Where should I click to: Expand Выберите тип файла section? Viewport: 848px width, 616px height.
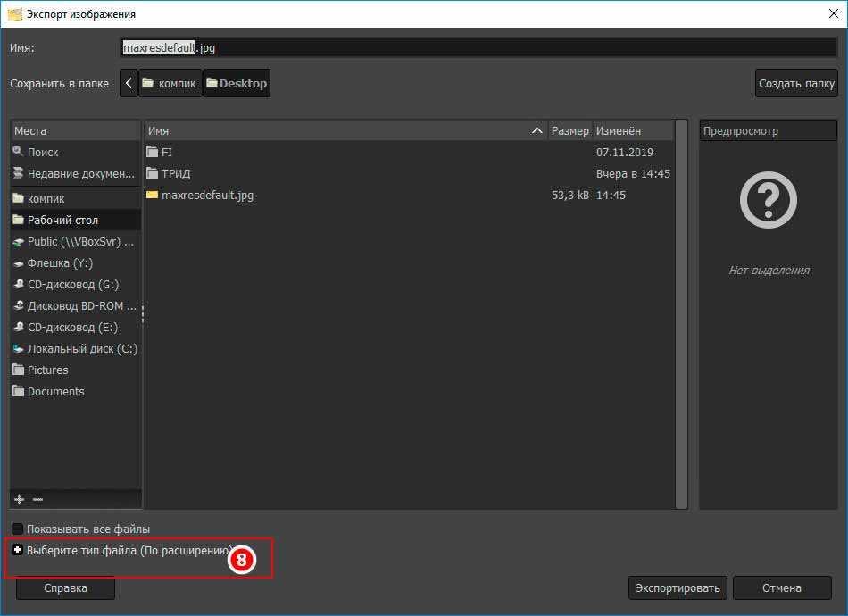(17, 551)
